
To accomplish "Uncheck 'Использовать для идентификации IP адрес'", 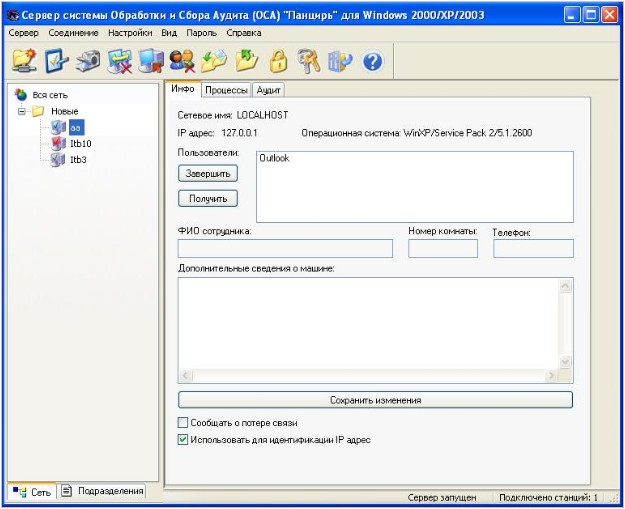I will point(184,440).
